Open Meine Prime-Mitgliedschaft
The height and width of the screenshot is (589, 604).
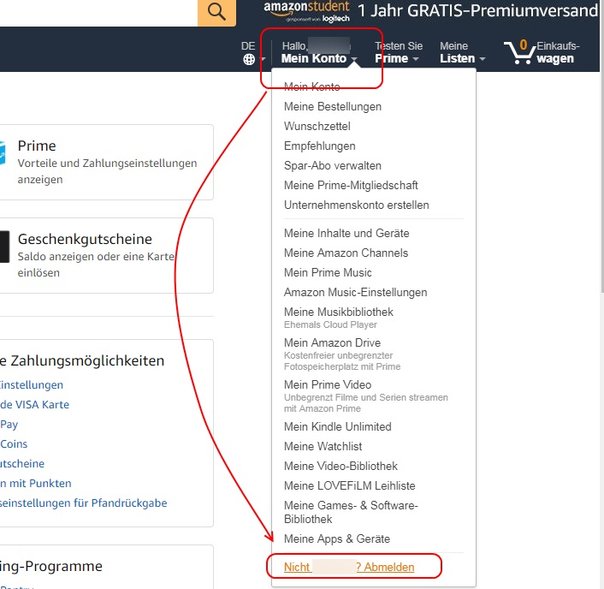(x=351, y=185)
